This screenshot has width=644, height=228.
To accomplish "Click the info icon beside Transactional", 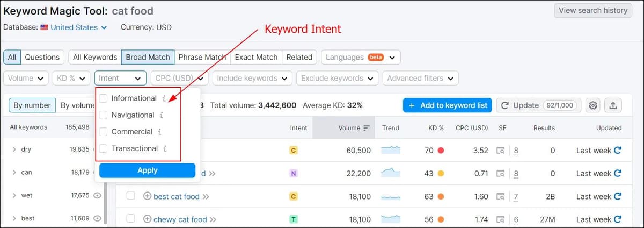I will 165,148.
